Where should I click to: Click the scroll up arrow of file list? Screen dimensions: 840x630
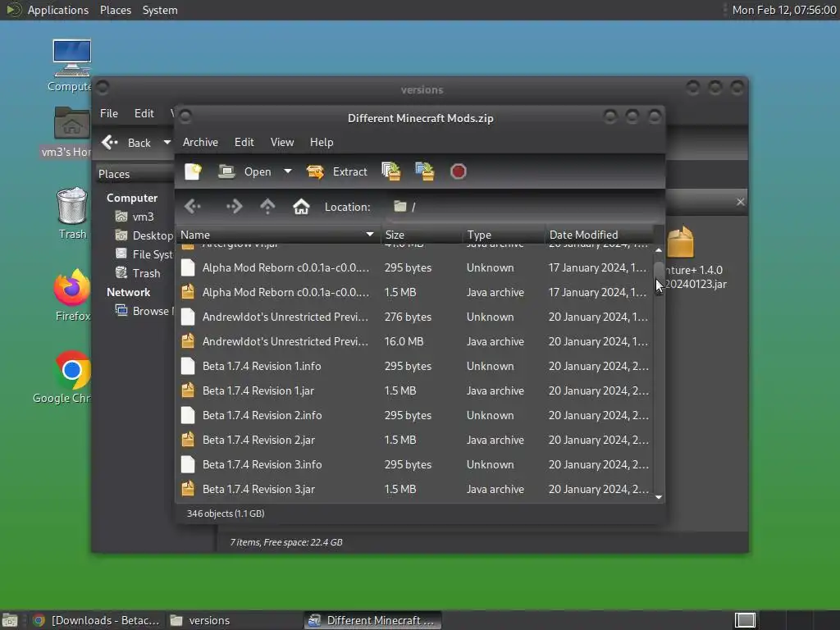click(659, 250)
